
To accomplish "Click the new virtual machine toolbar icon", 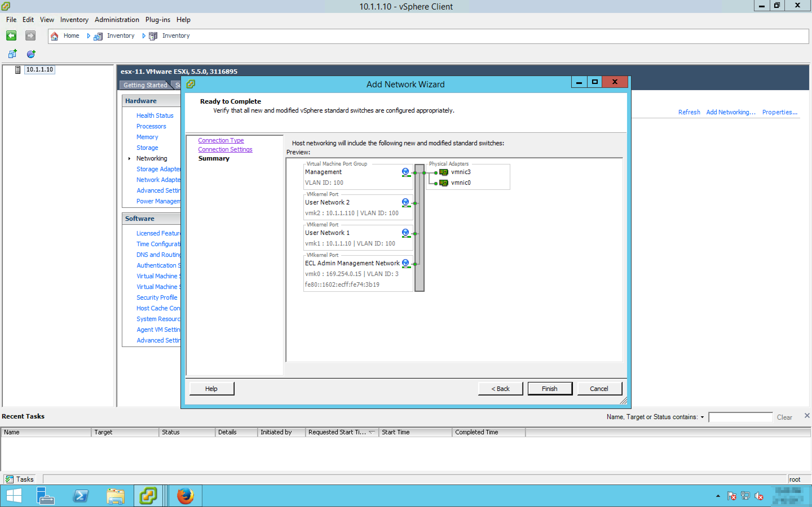I will (x=12, y=54).
